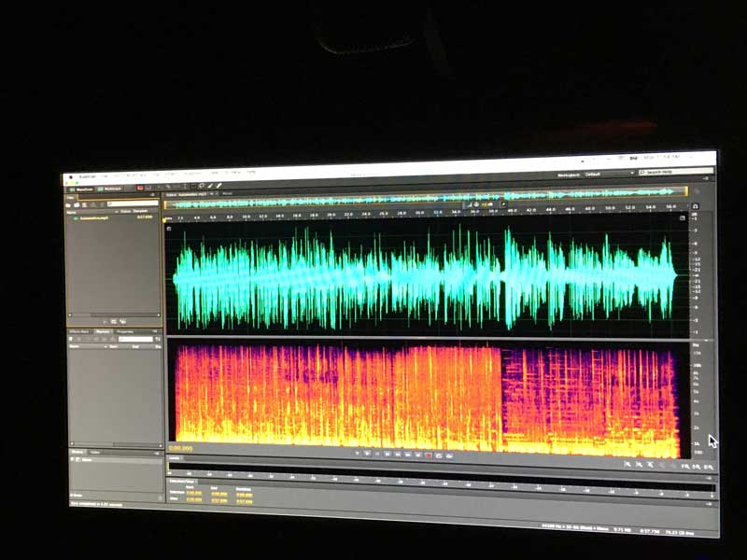This screenshot has height=560, width=747.
Task: Open the Video tab
Action: (95, 452)
